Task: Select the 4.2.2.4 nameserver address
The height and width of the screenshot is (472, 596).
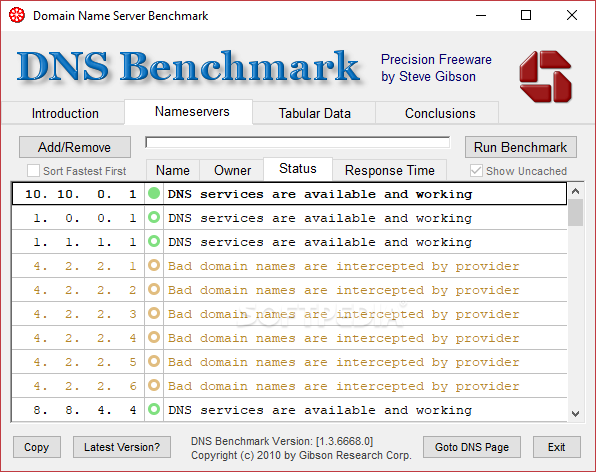Action: click(84, 338)
